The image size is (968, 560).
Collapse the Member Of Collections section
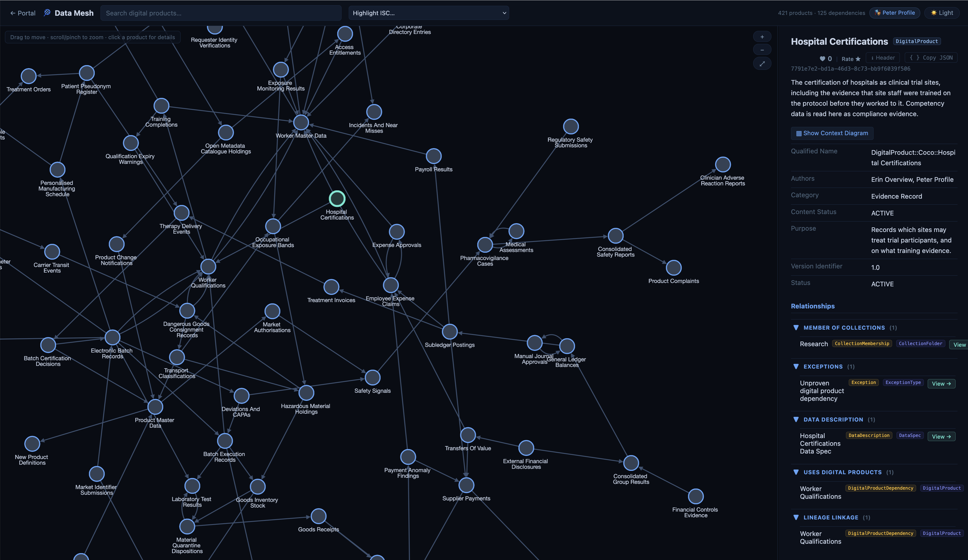click(795, 328)
